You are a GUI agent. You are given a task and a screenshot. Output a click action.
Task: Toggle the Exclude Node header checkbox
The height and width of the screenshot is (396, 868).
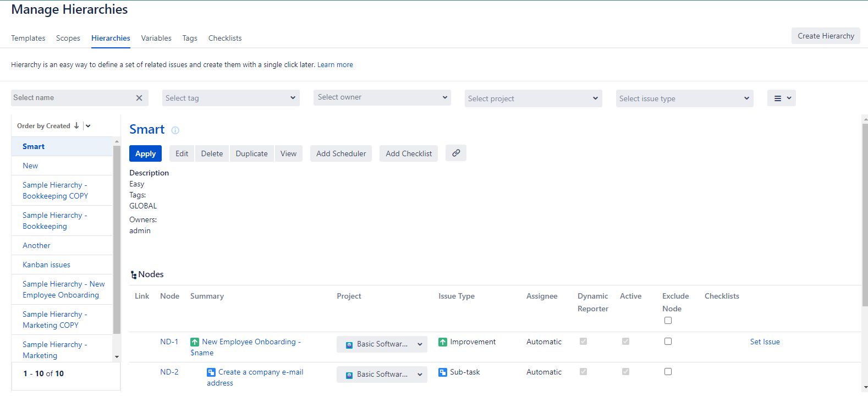coord(668,321)
